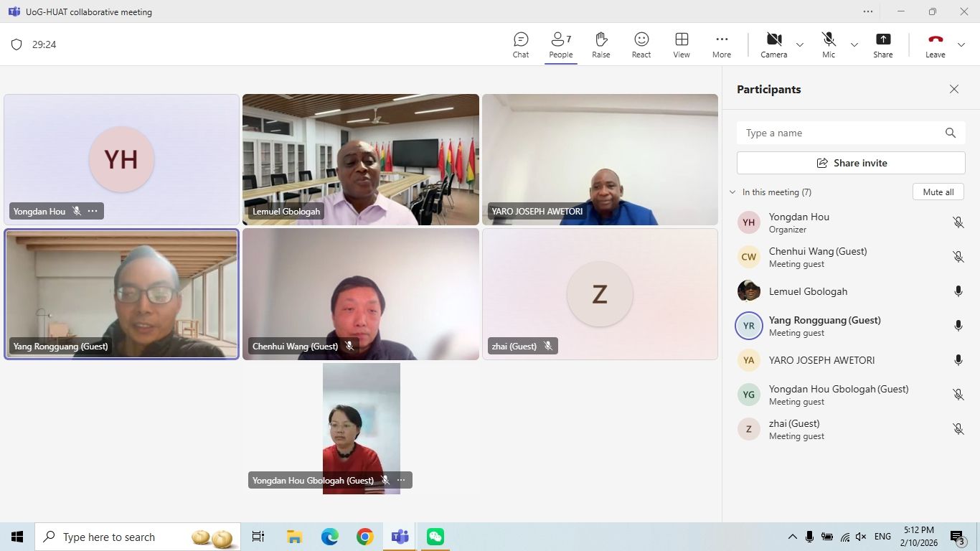Open WeChat from the taskbar
980x551 pixels.
[435, 537]
